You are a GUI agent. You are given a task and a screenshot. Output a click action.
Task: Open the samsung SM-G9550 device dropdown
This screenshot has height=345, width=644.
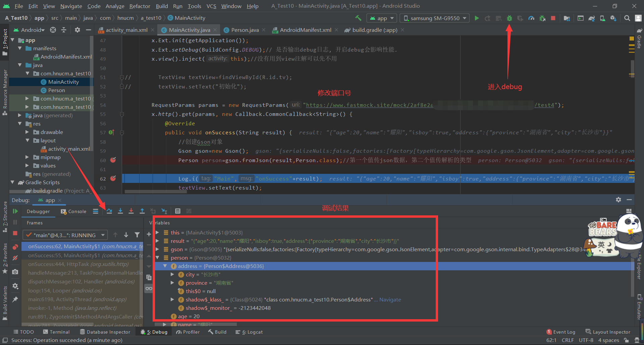435,18
